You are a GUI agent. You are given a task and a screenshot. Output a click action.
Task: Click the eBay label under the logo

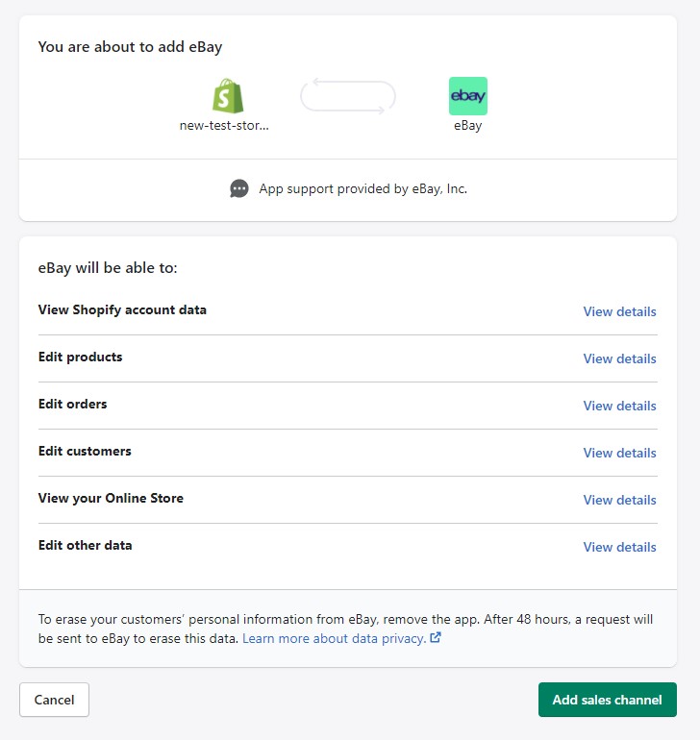click(468, 126)
